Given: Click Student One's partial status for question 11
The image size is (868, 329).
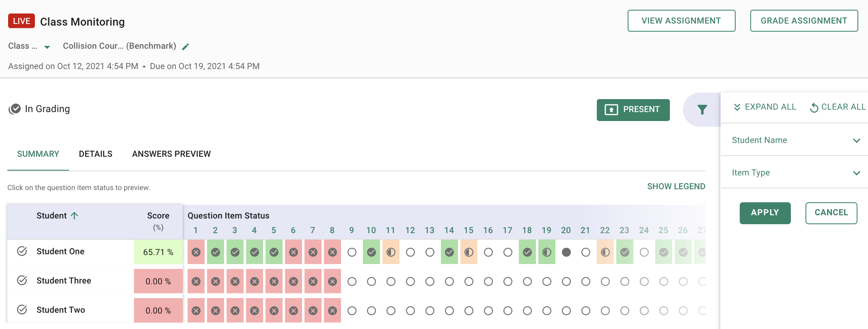Looking at the screenshot, I should pos(391,252).
